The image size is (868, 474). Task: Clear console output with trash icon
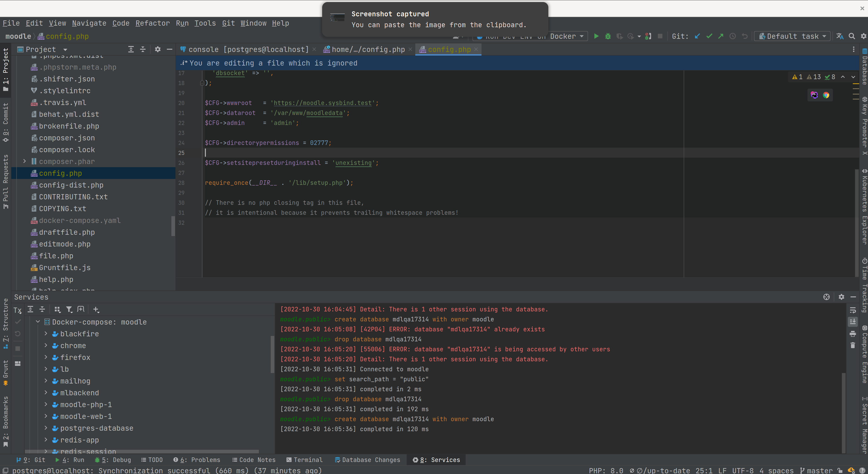pos(853,345)
